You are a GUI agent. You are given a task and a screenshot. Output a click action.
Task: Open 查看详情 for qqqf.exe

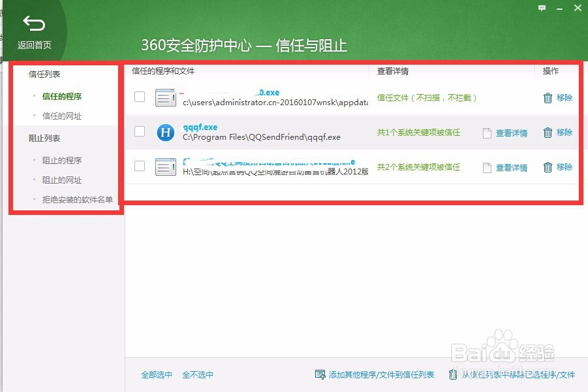(x=511, y=133)
